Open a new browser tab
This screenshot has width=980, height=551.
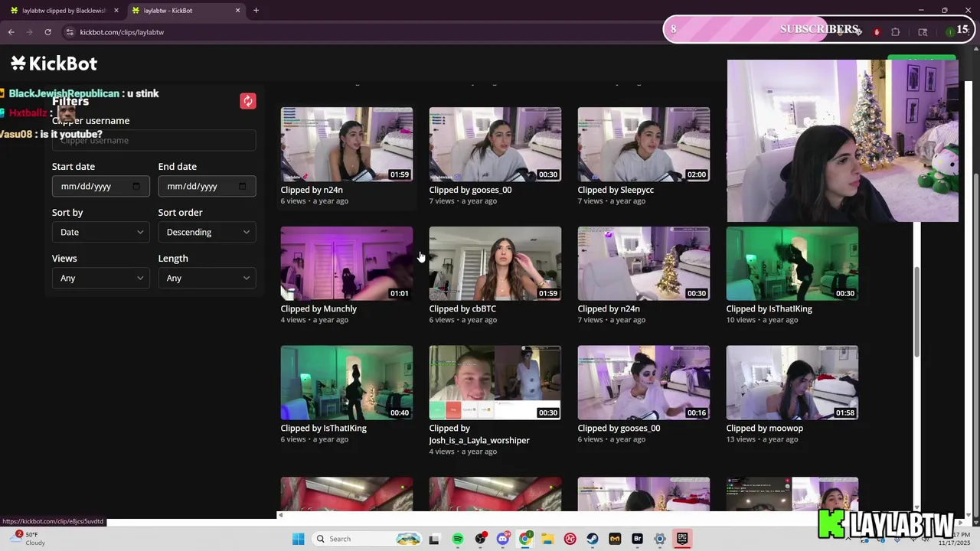(256, 10)
